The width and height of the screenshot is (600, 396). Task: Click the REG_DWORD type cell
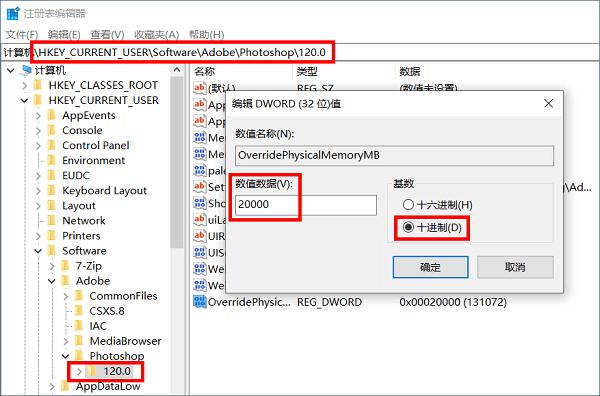pyautogui.click(x=329, y=302)
